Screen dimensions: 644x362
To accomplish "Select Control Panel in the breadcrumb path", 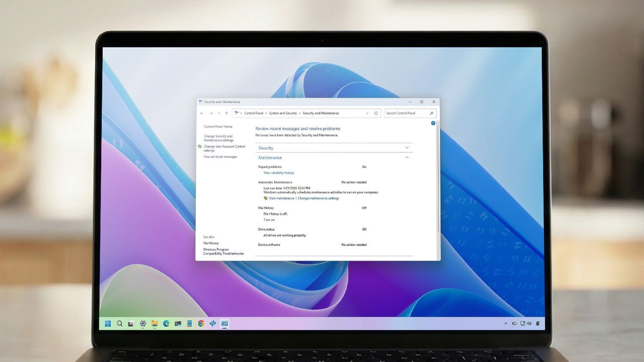I will pos(253,113).
